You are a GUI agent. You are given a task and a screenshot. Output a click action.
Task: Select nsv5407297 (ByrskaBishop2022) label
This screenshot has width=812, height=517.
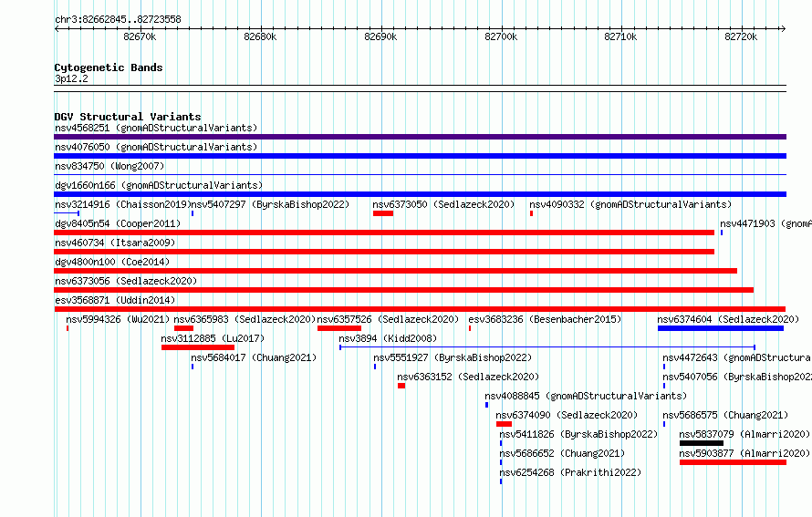270,204
